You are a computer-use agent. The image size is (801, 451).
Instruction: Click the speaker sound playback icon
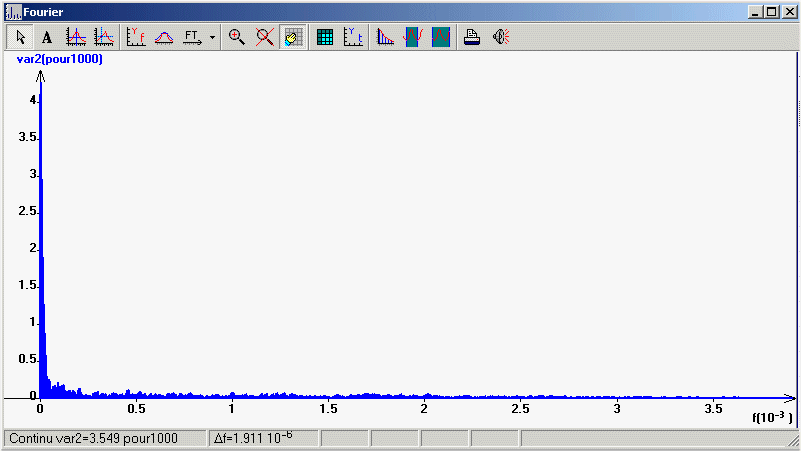501,37
